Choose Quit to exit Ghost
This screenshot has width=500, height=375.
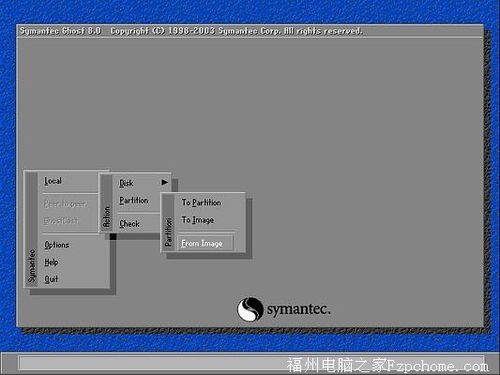tap(51, 279)
